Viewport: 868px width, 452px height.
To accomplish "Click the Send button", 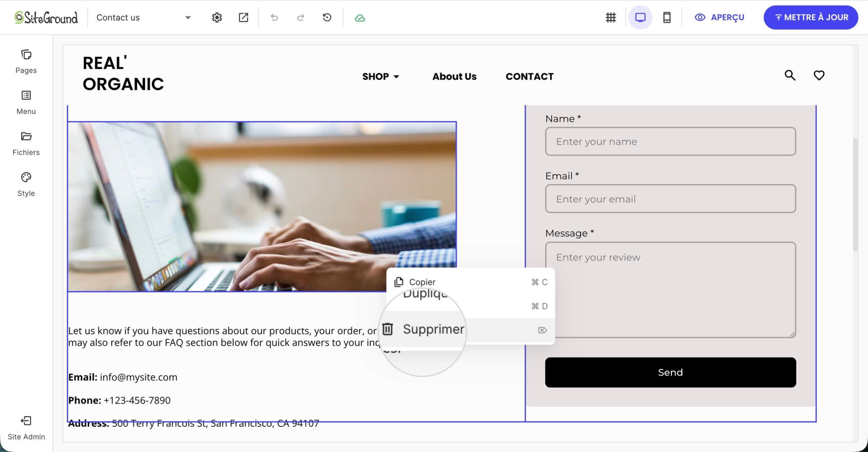I will tap(670, 372).
